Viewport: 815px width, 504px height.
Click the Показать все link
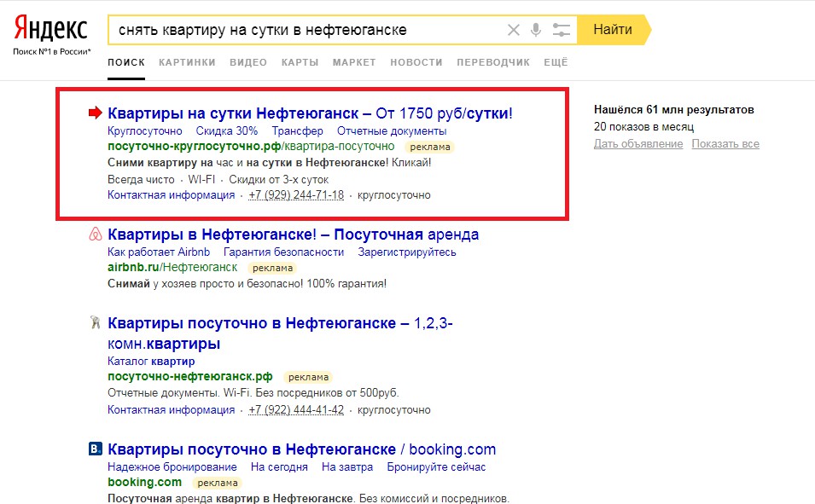point(725,144)
